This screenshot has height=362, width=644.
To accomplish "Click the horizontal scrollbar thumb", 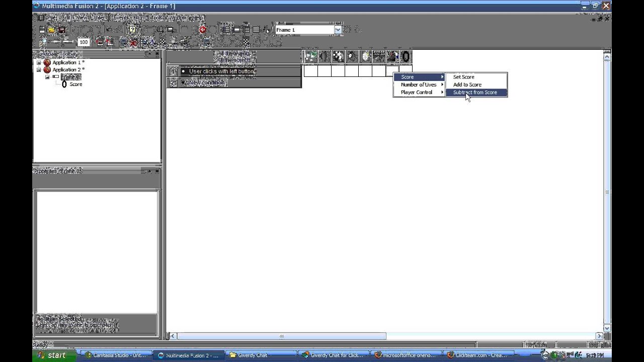I will point(281,336).
